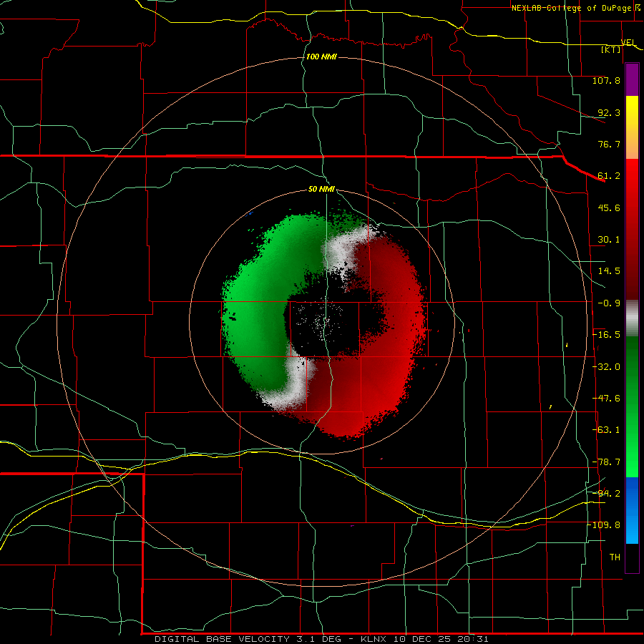
Task: Select the 14.5 legend value
Action: pyautogui.click(x=609, y=271)
